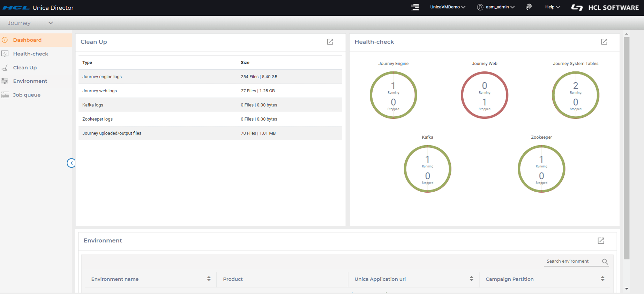The image size is (644, 294).
Task: Click the Journey Web status ring
Action: 484,95
